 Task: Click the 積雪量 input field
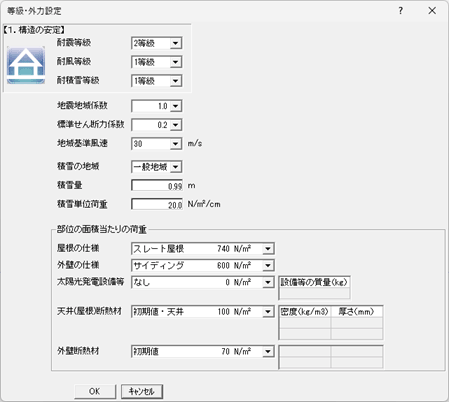[157, 186]
